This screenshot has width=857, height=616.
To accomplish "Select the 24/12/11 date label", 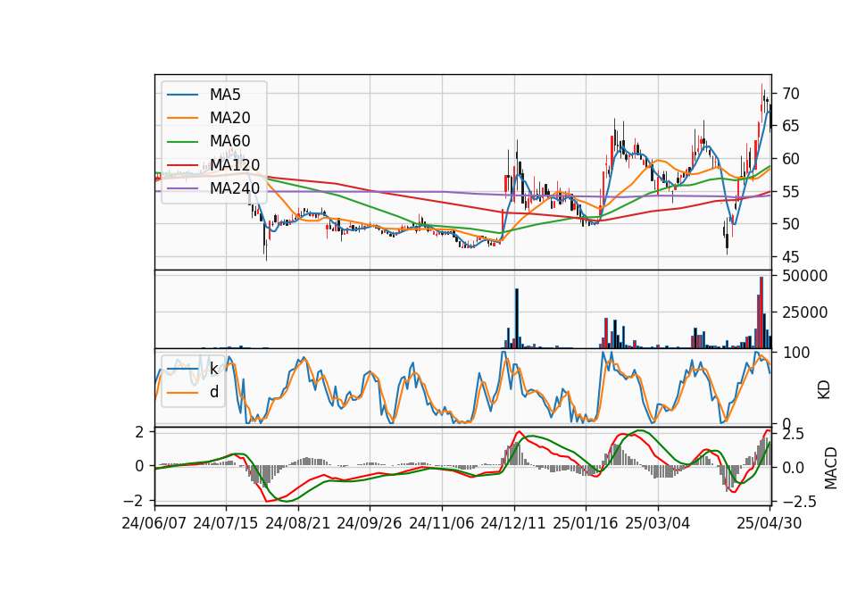I will tap(514, 524).
